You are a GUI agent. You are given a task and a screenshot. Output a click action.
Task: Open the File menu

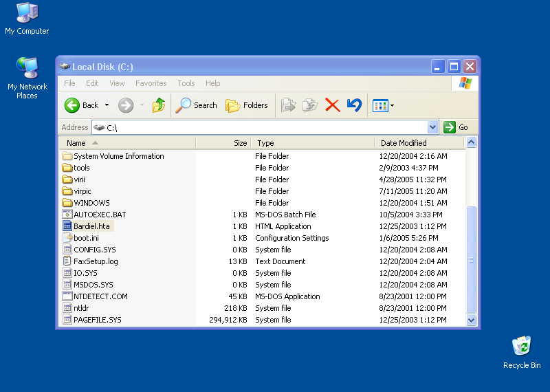(69, 83)
